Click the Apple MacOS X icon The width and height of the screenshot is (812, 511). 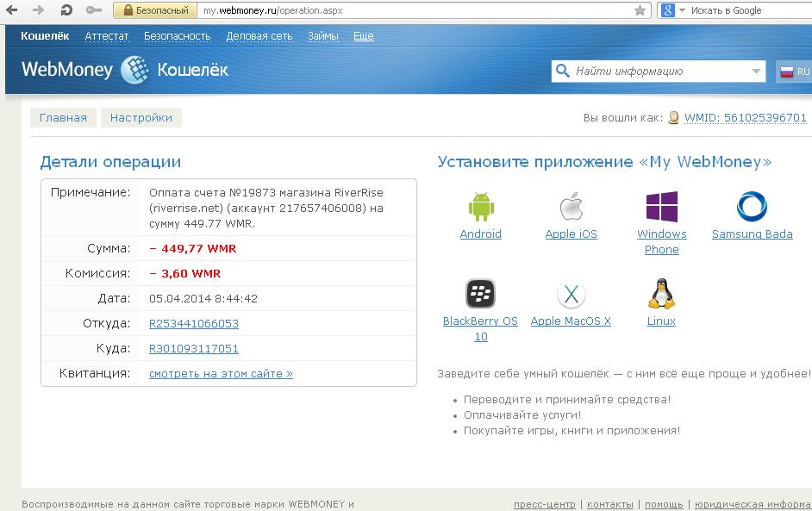[x=572, y=294]
